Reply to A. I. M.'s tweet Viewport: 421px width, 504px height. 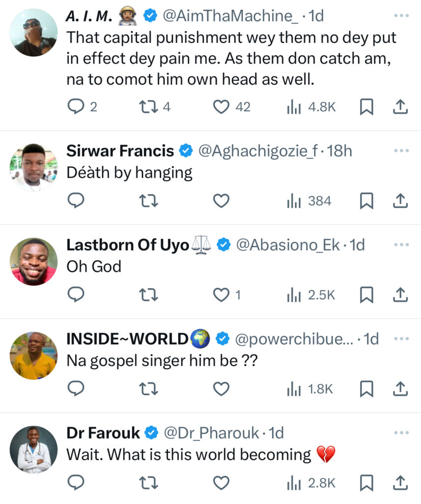point(76,106)
